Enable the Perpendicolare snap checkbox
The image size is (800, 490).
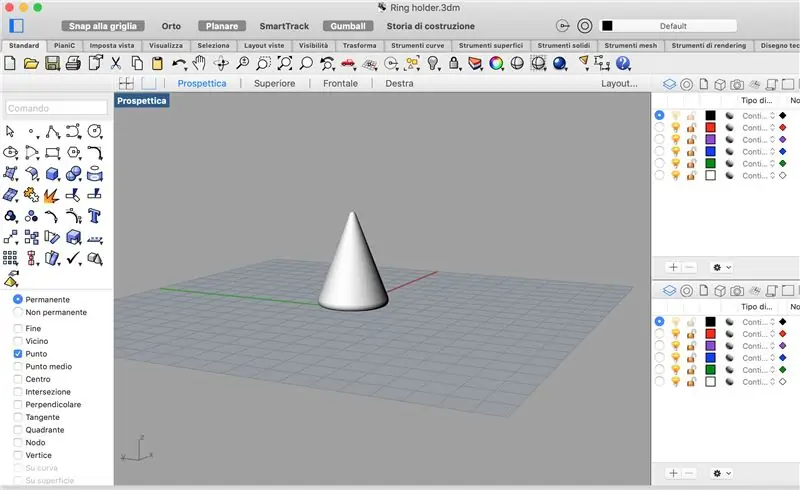tap(18, 404)
